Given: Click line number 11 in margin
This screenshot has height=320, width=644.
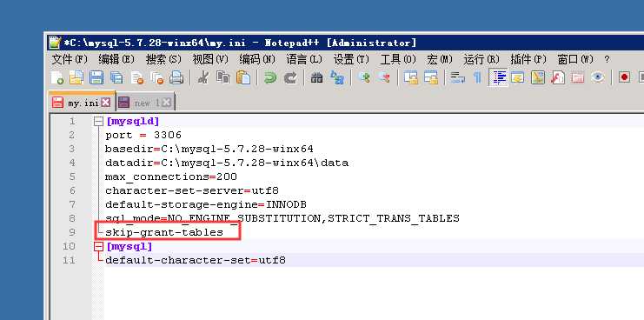Looking at the screenshot, I should tap(69, 260).
